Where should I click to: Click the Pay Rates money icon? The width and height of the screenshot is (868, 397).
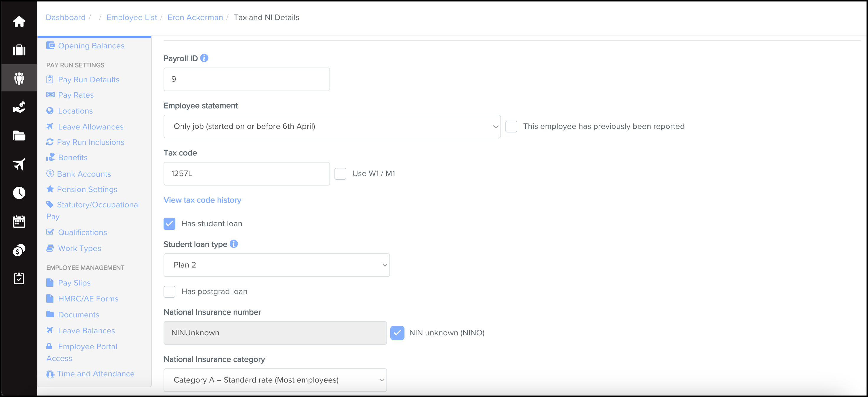(50, 95)
